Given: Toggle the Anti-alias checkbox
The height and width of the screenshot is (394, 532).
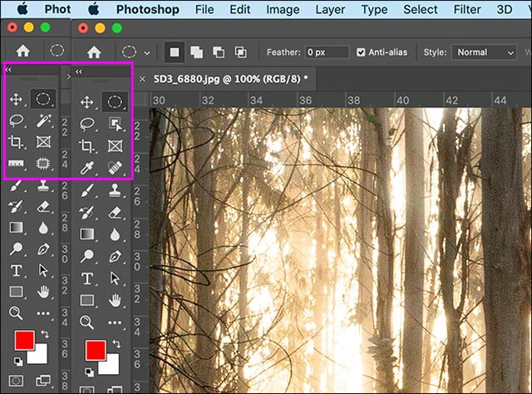Looking at the screenshot, I should [x=361, y=52].
